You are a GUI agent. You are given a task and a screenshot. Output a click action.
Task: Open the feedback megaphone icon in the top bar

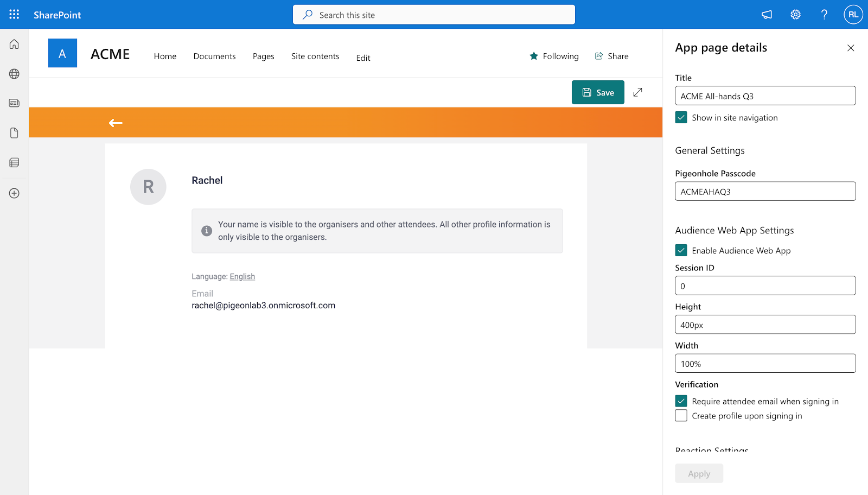click(x=766, y=15)
